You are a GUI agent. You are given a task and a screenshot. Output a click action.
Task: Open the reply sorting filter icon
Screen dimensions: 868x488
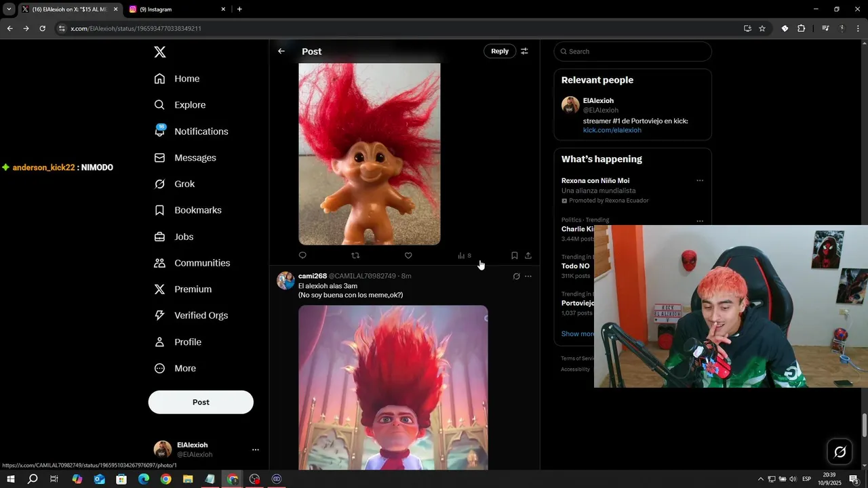pyautogui.click(x=524, y=52)
